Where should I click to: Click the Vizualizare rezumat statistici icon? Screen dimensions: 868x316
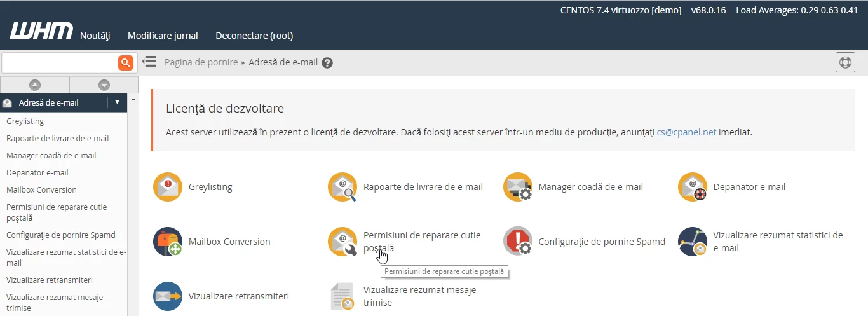[x=693, y=242]
